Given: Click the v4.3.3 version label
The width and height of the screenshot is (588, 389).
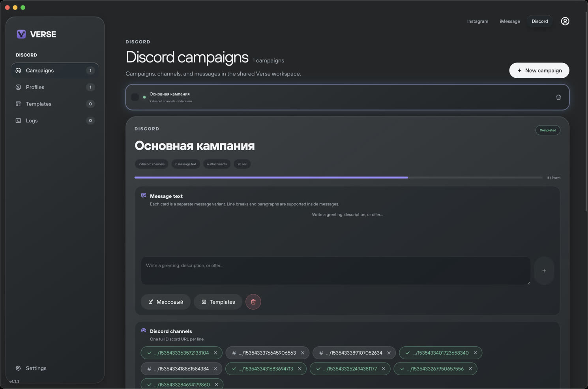Looking at the screenshot, I should tap(14, 381).
